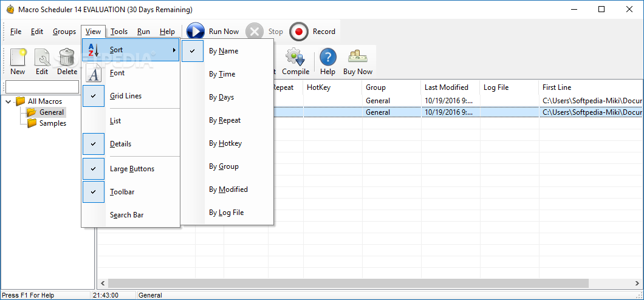Click the Buy Now money icon
Screen dimensions: 644x300
click(358, 58)
